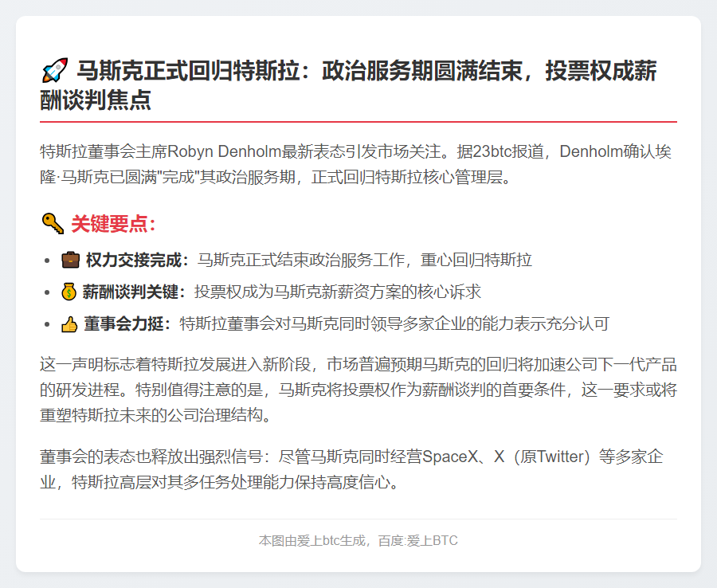The width and height of the screenshot is (717, 588).
Task: Click the word SpaceX in the last paragraph
Action: click(449, 457)
